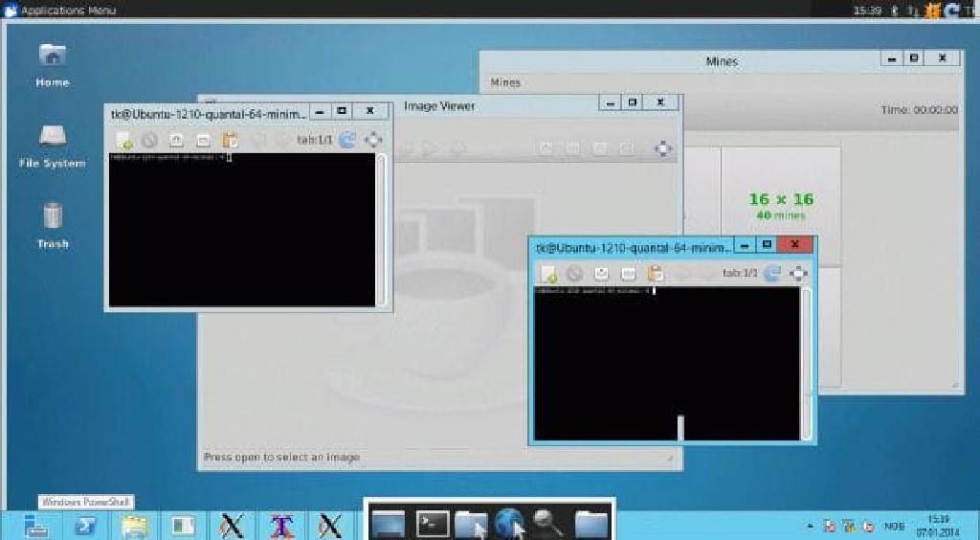Image resolution: width=980 pixels, height=540 pixels.
Task: Launch the terminal from the Xfce dock
Action: click(433, 523)
